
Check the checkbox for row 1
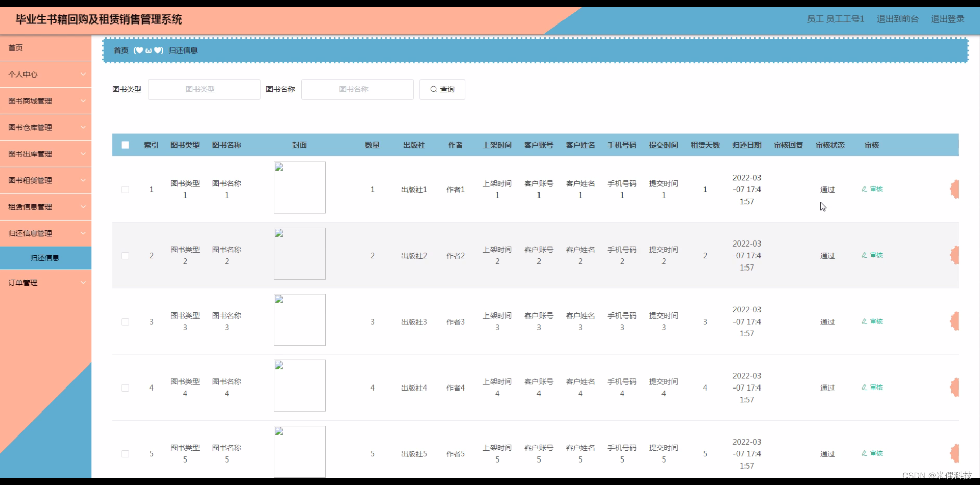coord(126,189)
